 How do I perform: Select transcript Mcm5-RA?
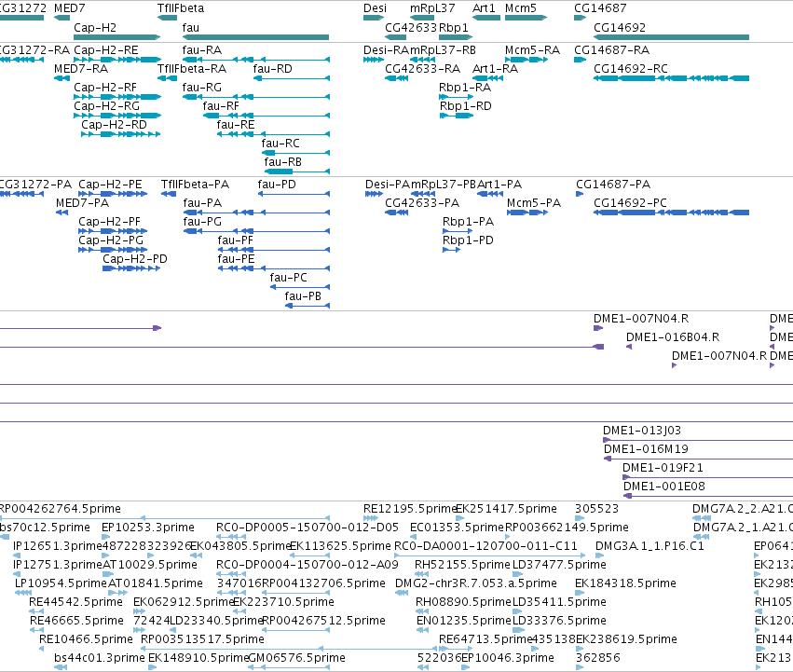[x=526, y=60]
